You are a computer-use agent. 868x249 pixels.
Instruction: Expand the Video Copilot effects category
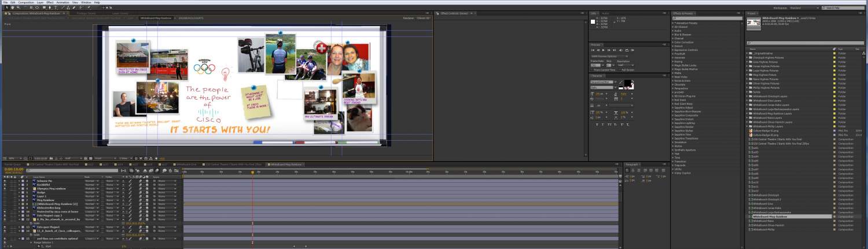click(x=673, y=173)
